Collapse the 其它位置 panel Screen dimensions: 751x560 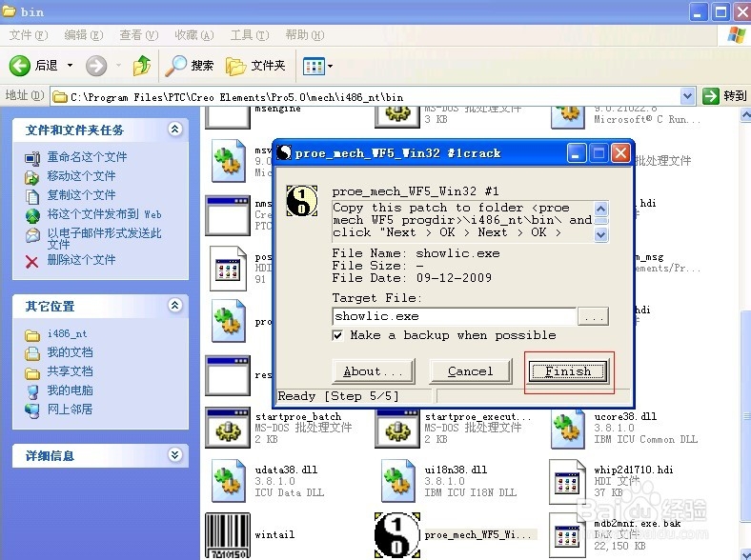click(174, 305)
